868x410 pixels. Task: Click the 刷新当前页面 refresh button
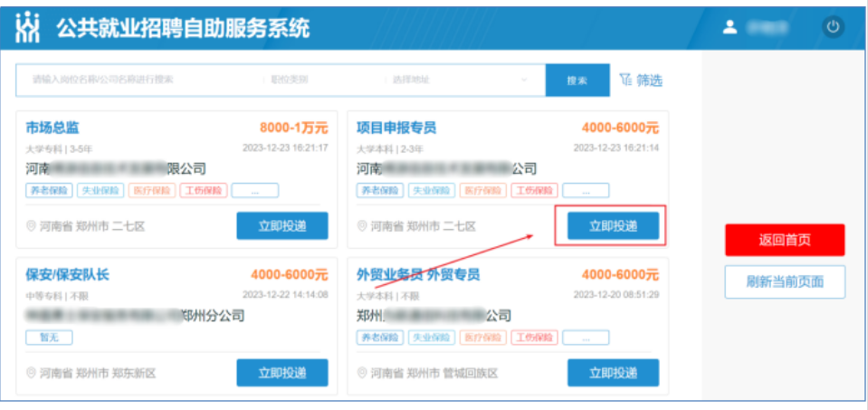tap(785, 281)
